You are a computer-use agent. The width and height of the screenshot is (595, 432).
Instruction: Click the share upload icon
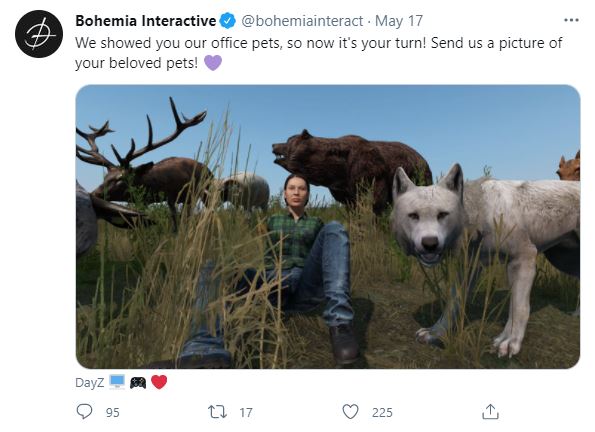click(x=490, y=412)
